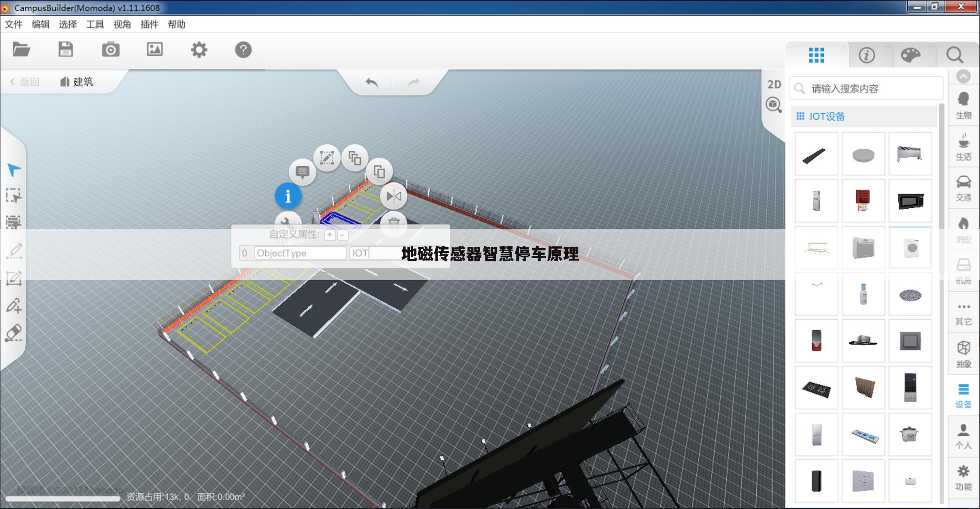Open the 帮助 menu
Viewport: 980px width, 509px height.
(177, 25)
